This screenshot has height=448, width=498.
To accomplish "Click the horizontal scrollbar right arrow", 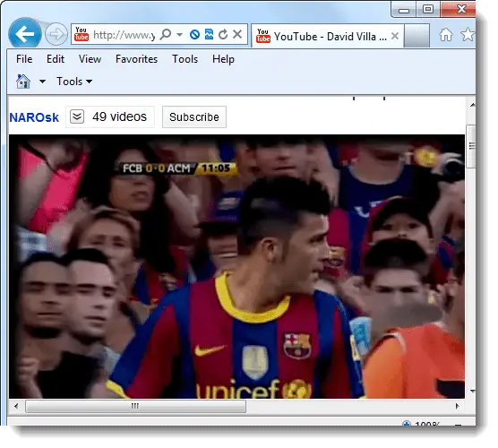I will coord(457,406).
